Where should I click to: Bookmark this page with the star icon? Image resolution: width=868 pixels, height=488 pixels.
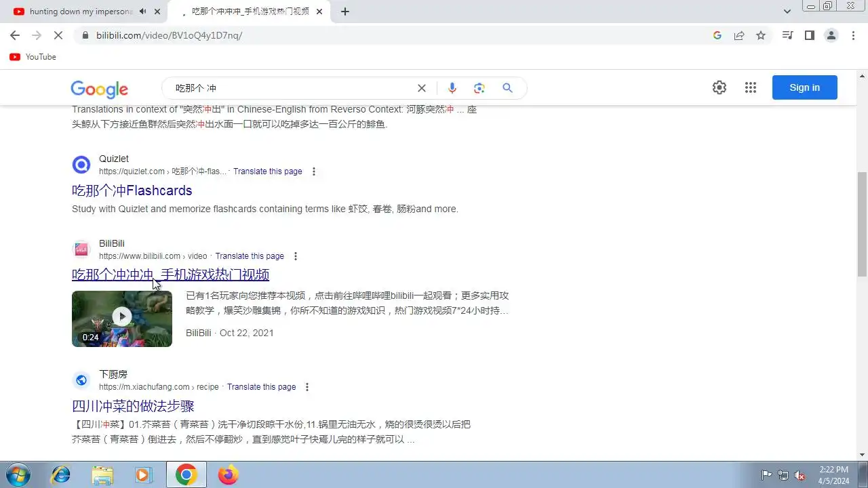point(761,35)
